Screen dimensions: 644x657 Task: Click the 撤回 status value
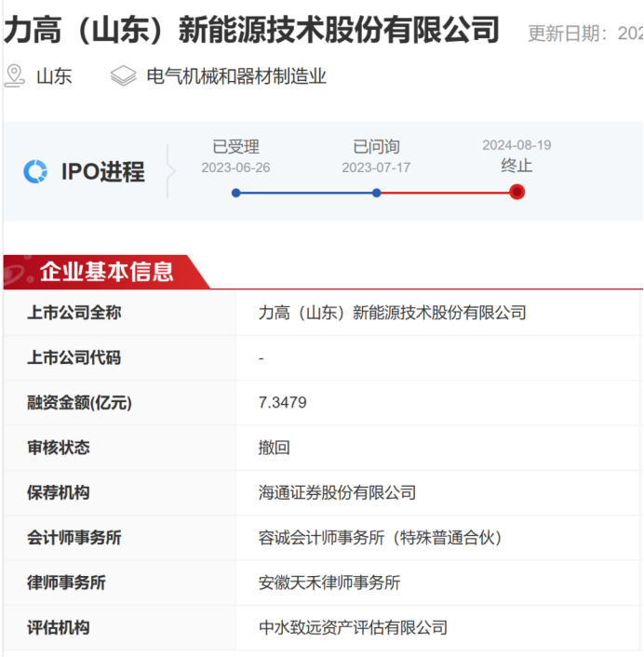pos(274,448)
